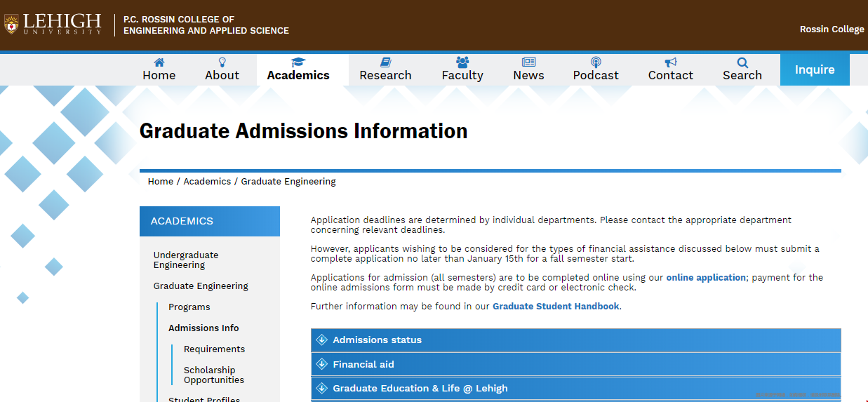Click the arrow icon beside Graduate Education & Life
The height and width of the screenshot is (402, 868).
pos(322,388)
